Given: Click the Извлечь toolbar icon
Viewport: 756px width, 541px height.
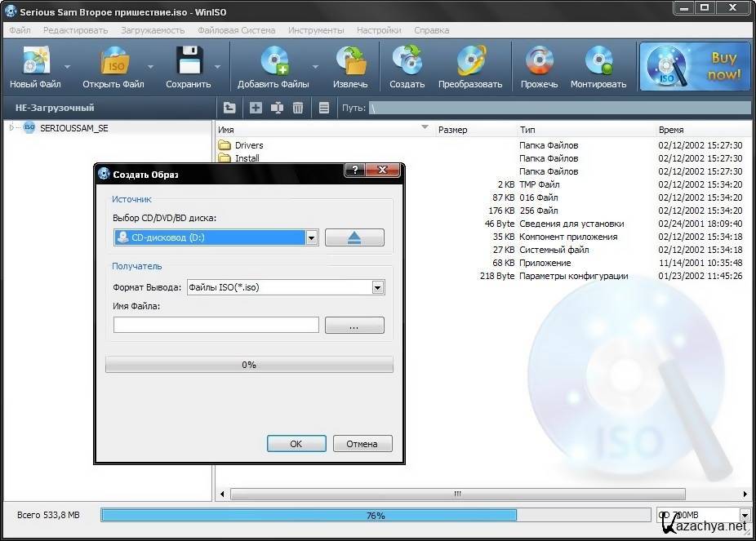Looking at the screenshot, I should (x=350, y=64).
